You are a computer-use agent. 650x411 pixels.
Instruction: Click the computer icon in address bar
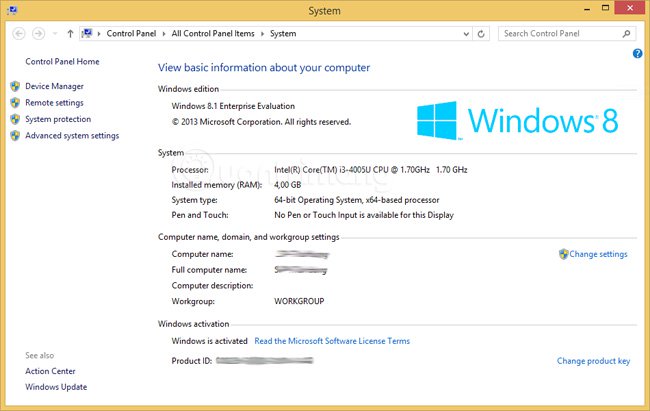[87, 33]
